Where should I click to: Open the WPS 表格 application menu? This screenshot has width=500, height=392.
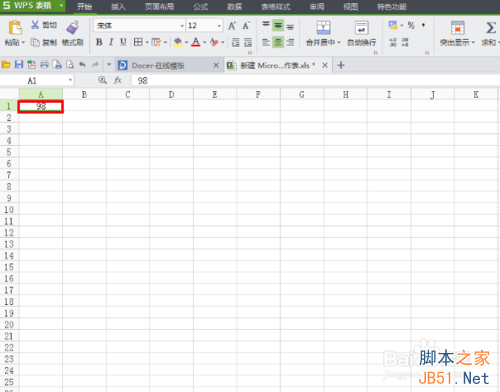33,6
